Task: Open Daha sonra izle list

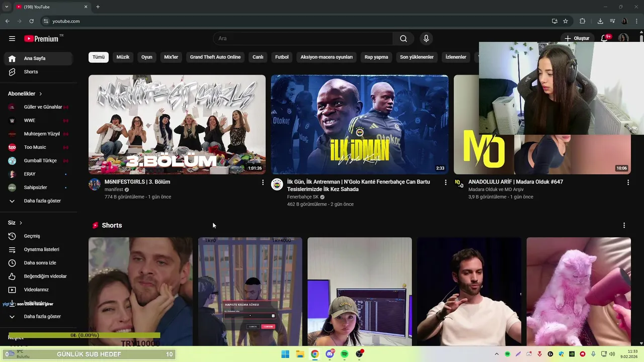Action: pyautogui.click(x=38, y=263)
